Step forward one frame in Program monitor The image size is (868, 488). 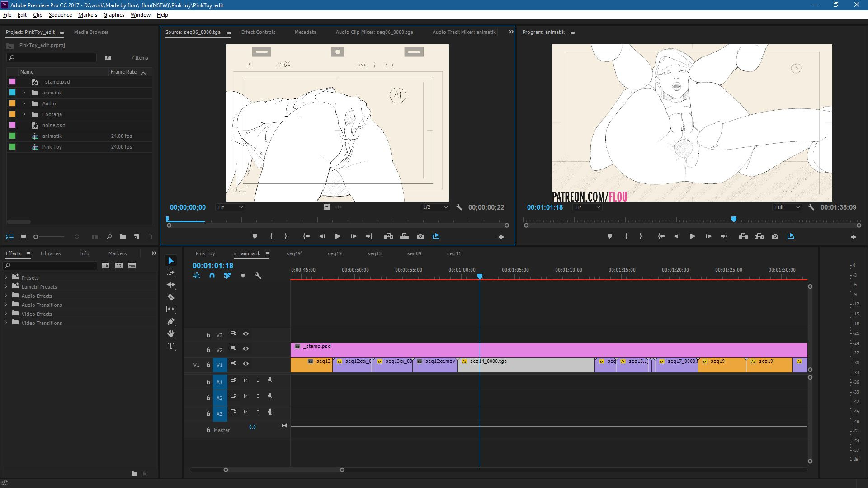coord(708,236)
